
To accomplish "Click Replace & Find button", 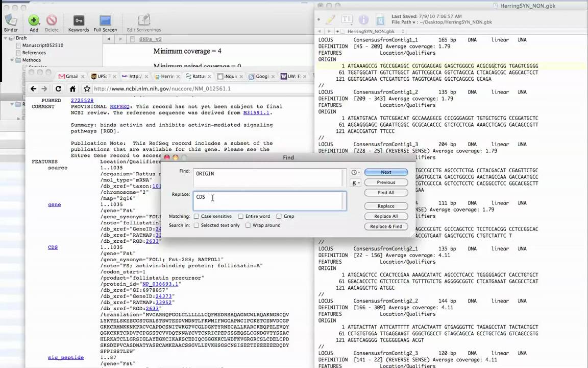I will tap(386, 226).
